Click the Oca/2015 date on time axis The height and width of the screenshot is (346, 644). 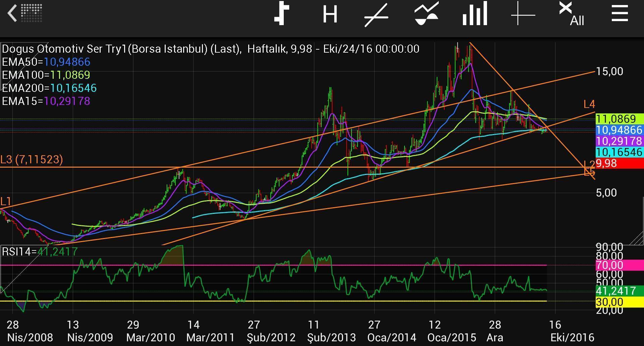click(x=451, y=337)
